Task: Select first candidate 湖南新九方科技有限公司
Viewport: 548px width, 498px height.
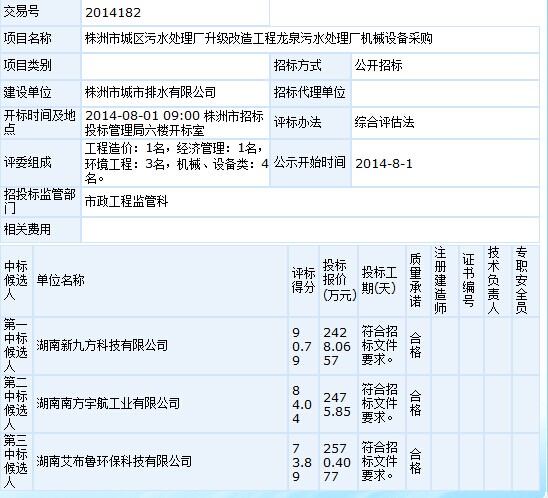Action: click(102, 345)
